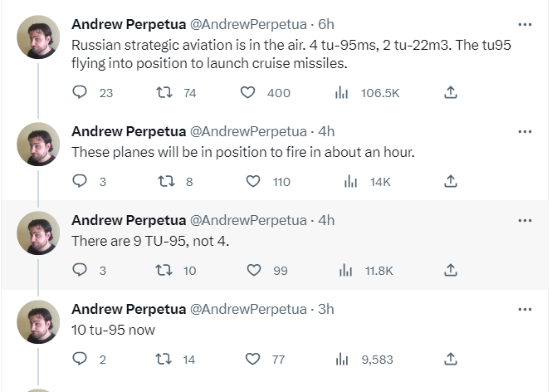
Task: Open the 3h timestamp link
Action: tap(326, 309)
